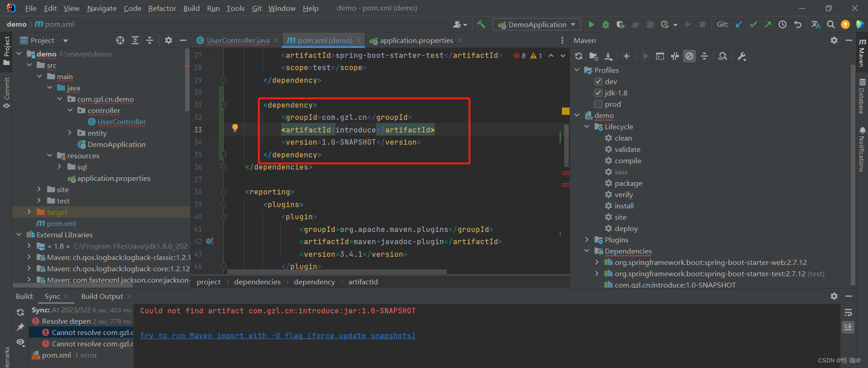This screenshot has height=368, width=868.
Task: Switch to application.properties editor tab
Action: [x=416, y=40]
